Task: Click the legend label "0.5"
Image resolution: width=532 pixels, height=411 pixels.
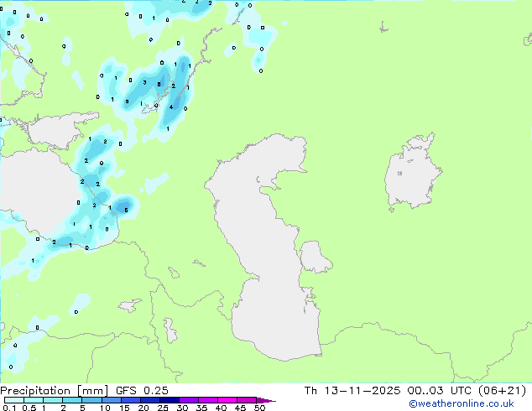Action: [x=29, y=408]
